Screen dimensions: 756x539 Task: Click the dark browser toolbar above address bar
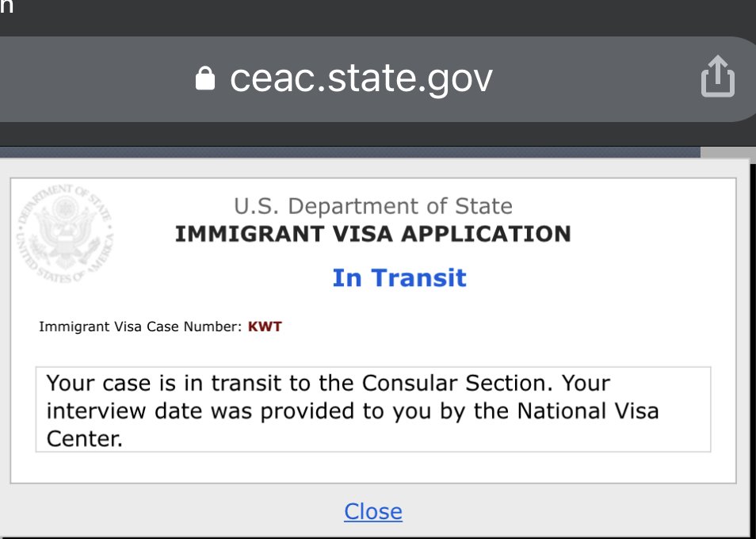coord(378,17)
